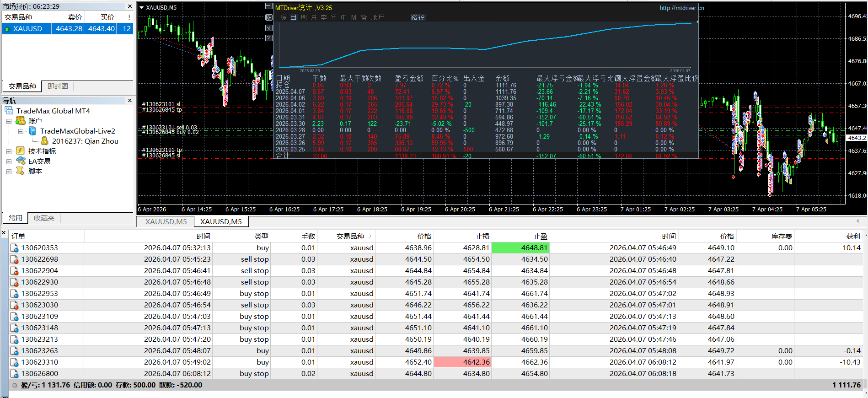868x398 pixels.
Task: Click the checkmark icon beside MTDriver panel
Action: click(269, 28)
